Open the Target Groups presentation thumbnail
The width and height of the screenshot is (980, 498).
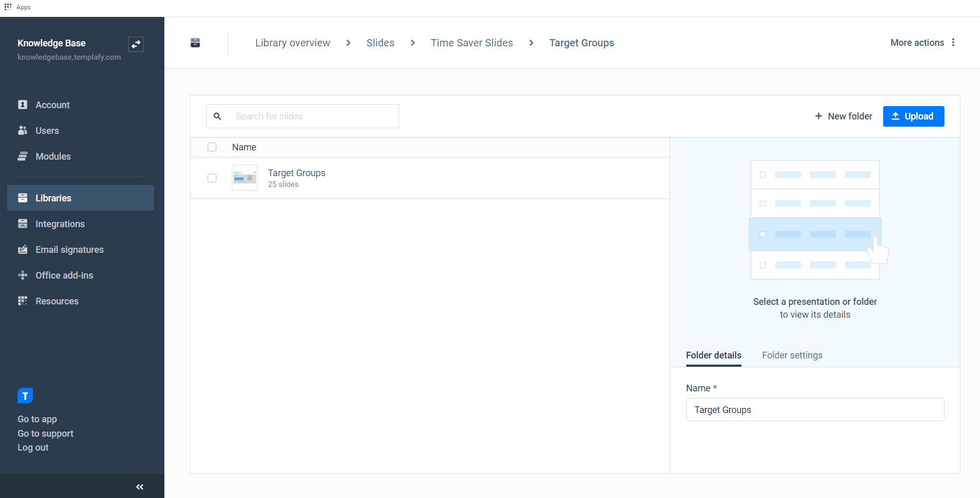click(x=245, y=178)
